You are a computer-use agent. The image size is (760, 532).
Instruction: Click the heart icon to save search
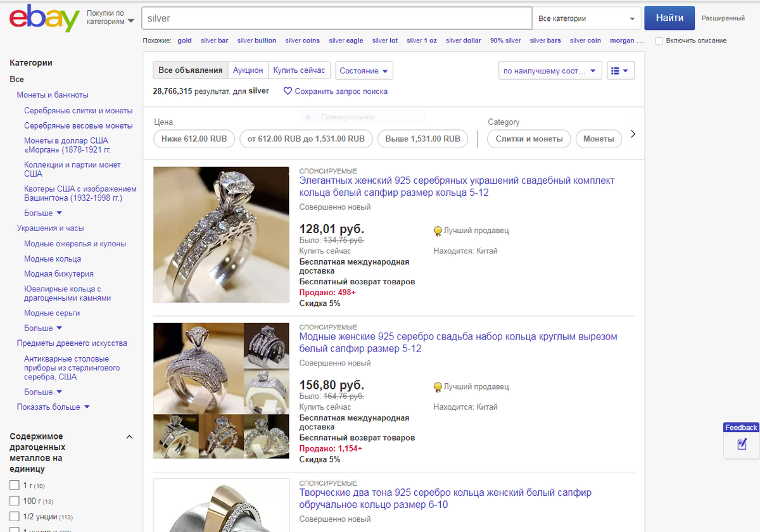coord(288,91)
